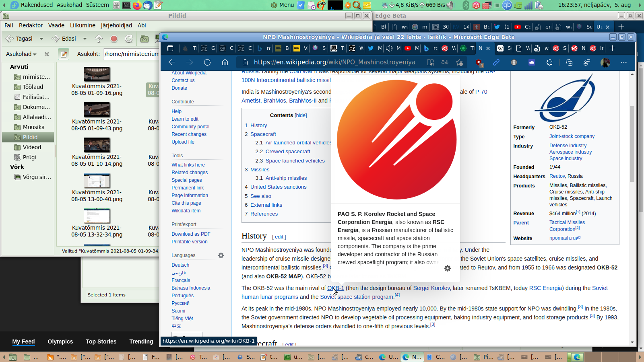
Task: Open the translate page icon
Action: pos(445,62)
